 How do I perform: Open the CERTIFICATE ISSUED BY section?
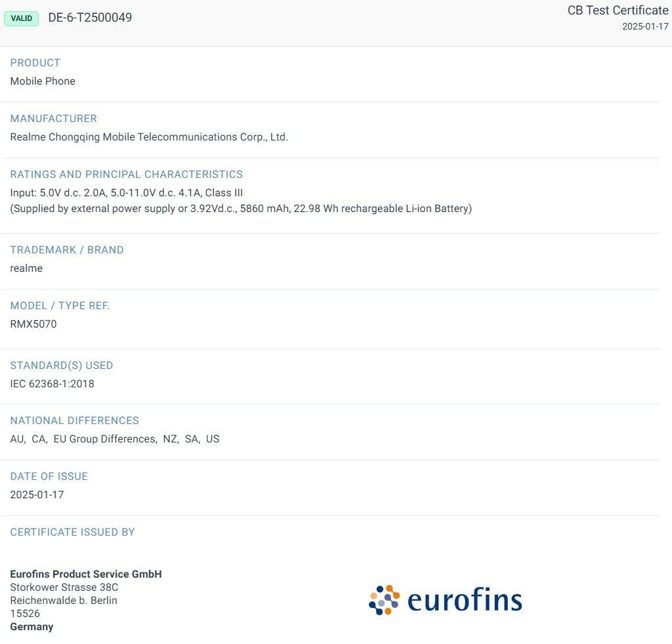72,532
